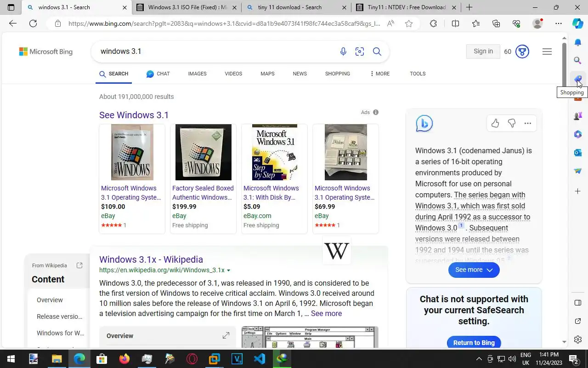Open a new browser tab

coord(469,7)
